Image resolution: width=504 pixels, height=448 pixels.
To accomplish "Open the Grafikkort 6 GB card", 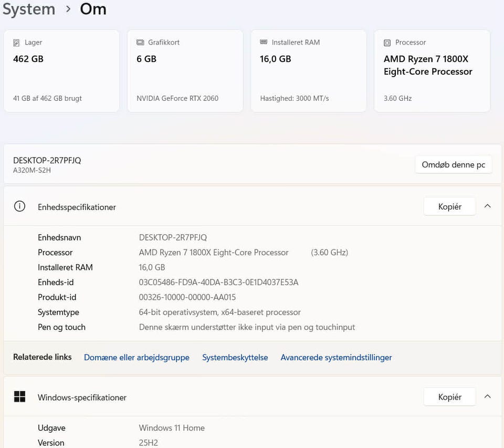I will [185, 71].
